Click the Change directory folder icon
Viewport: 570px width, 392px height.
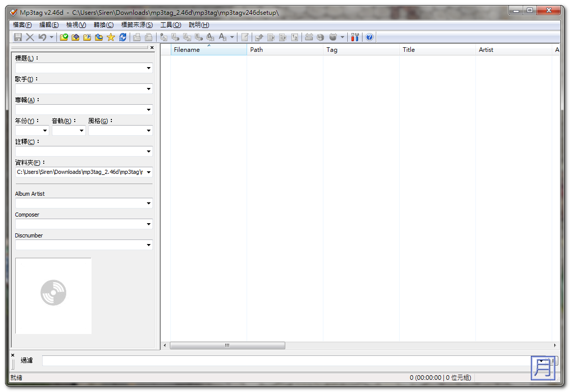tap(64, 37)
